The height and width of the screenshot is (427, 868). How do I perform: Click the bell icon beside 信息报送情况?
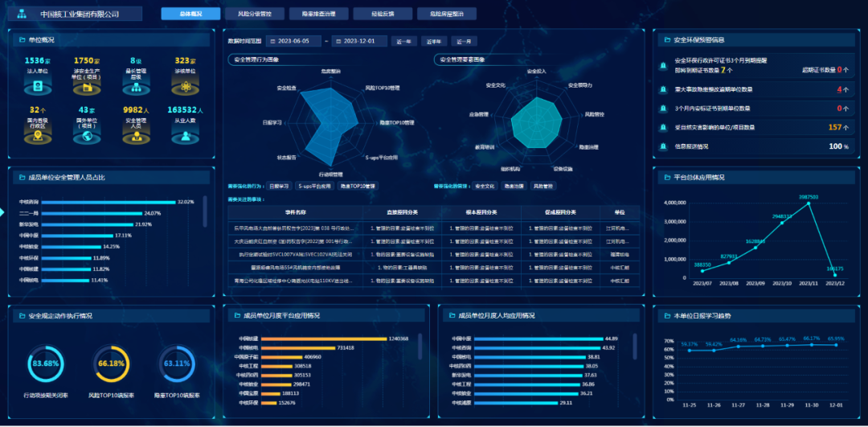pyautogui.click(x=663, y=147)
